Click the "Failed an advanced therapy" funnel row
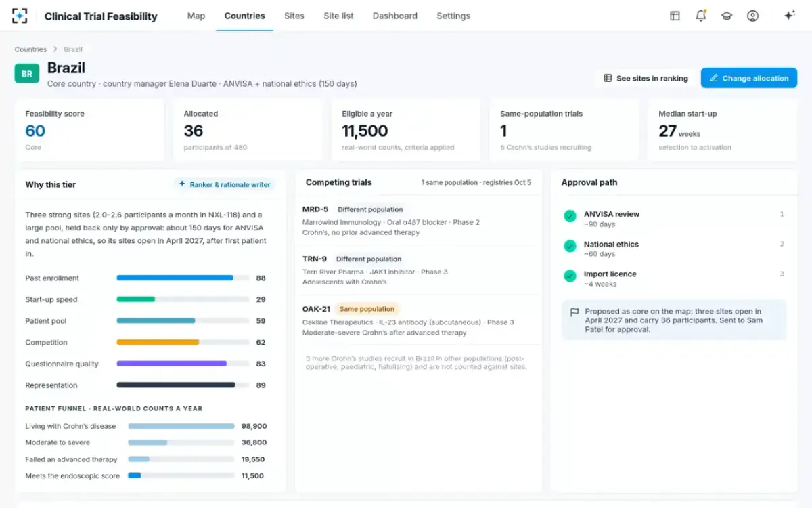Viewport: 812px width, 508px height. click(x=146, y=459)
